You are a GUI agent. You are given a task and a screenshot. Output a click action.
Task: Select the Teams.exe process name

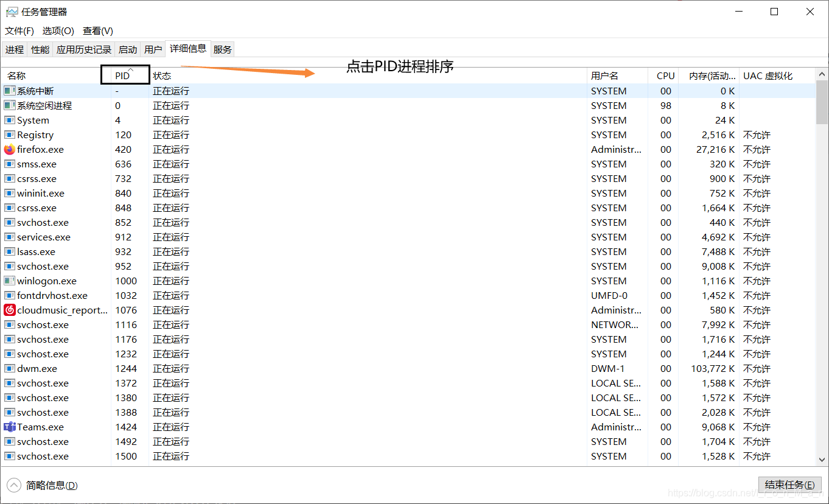point(40,427)
